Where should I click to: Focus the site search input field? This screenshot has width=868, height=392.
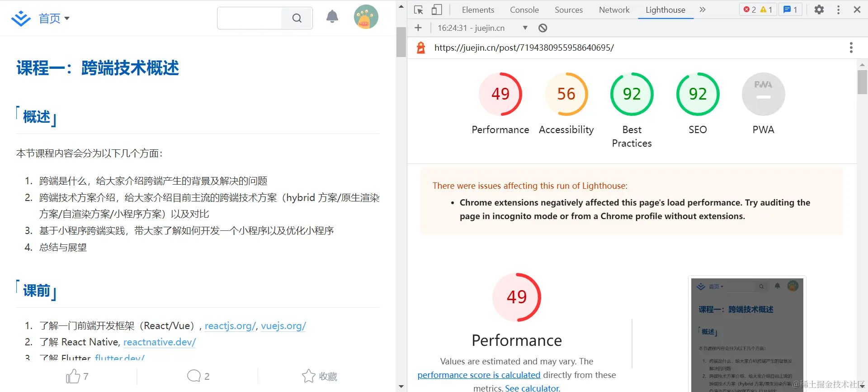point(250,18)
